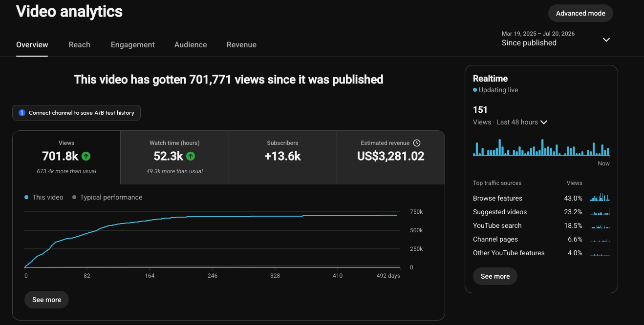Switch to the Overview tab
This screenshot has height=325, width=644.
click(32, 44)
